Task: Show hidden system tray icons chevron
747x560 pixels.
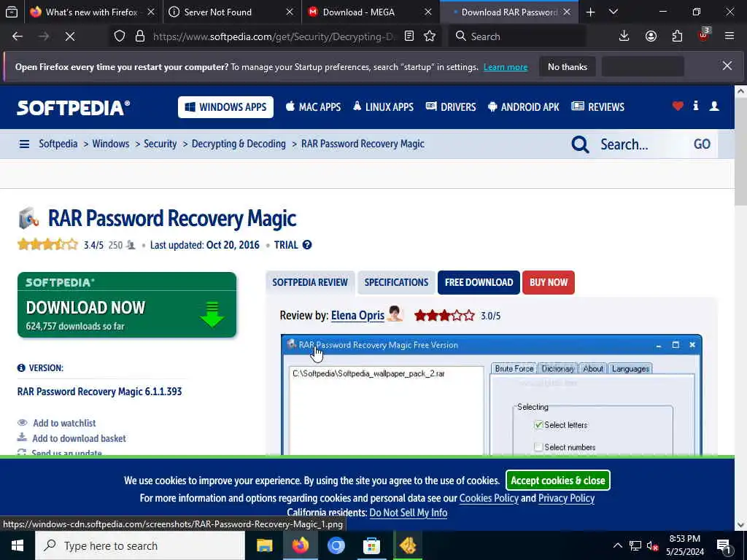Action: (617, 545)
